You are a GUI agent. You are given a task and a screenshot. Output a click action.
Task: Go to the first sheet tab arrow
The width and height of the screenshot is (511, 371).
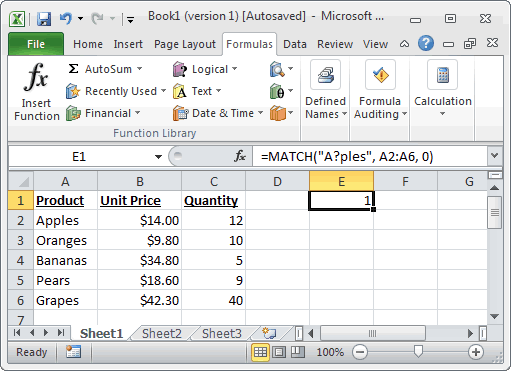tap(17, 333)
